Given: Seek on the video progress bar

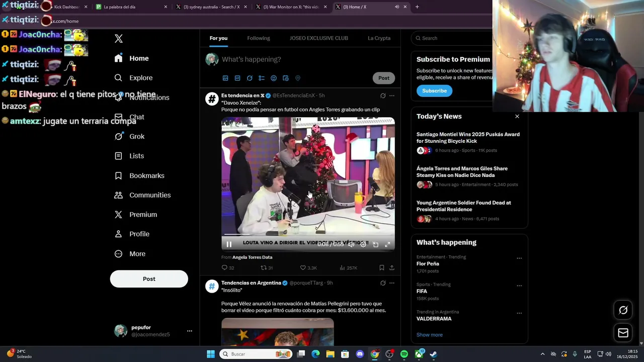Looking at the screenshot, I should (308, 235).
